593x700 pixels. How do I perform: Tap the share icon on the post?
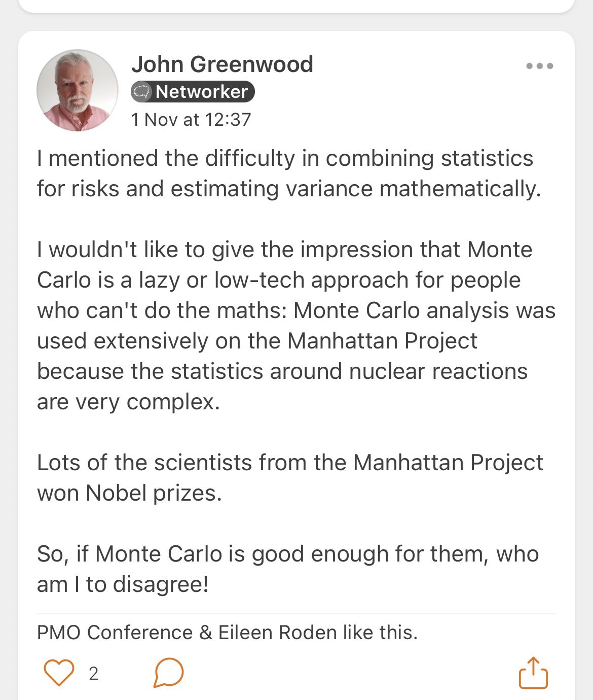tap(533, 673)
